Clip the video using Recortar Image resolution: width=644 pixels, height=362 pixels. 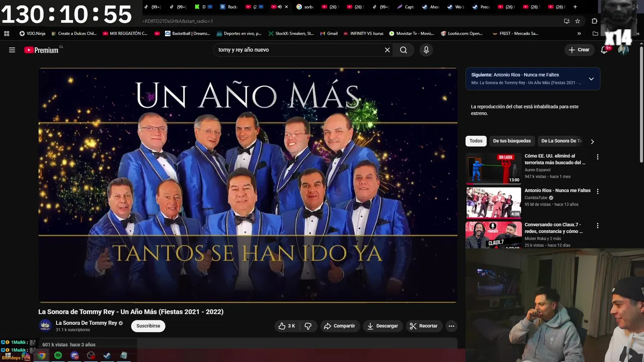424,326
